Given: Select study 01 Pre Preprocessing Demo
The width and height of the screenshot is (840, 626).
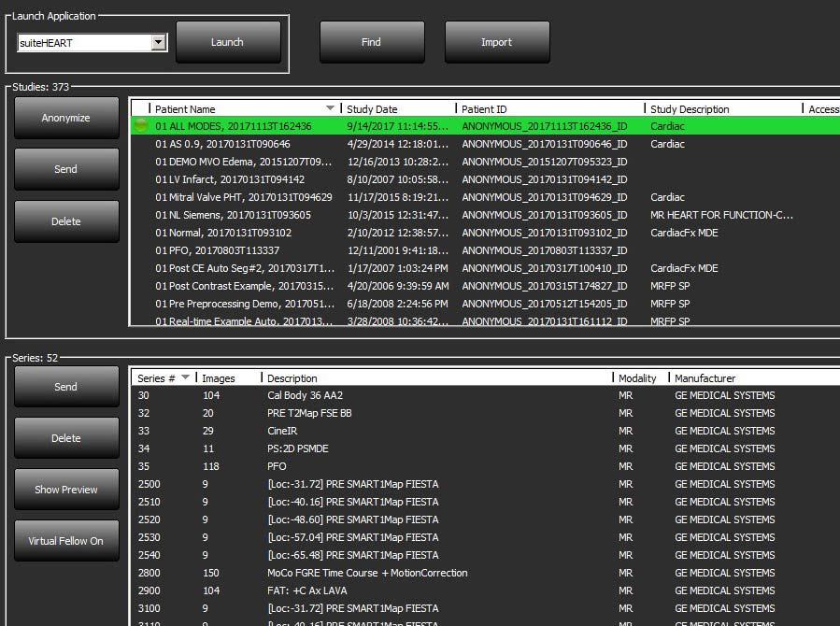Looking at the screenshot, I should pyautogui.click(x=485, y=304).
